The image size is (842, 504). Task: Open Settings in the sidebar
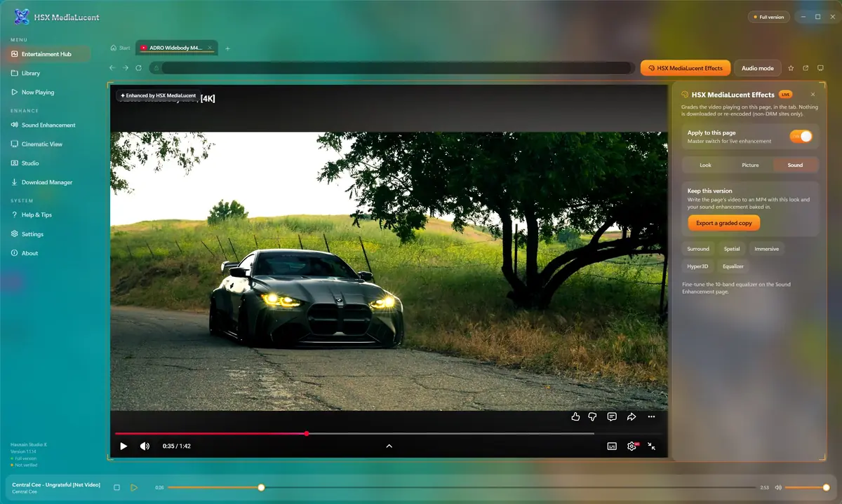49,234
